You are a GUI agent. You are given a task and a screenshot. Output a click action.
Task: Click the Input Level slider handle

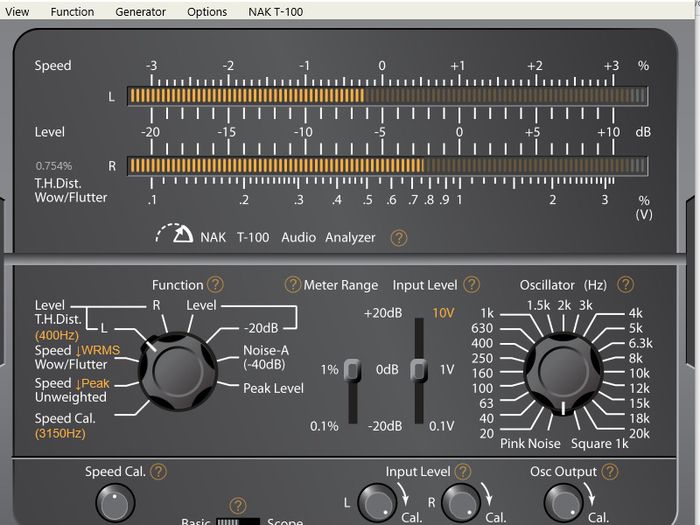(x=419, y=370)
